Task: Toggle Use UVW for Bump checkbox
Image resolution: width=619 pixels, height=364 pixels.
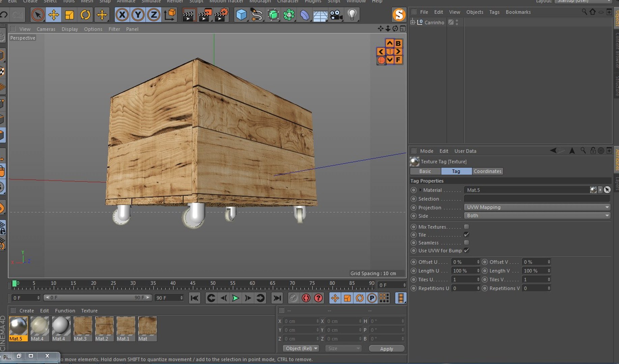Action: tap(467, 250)
